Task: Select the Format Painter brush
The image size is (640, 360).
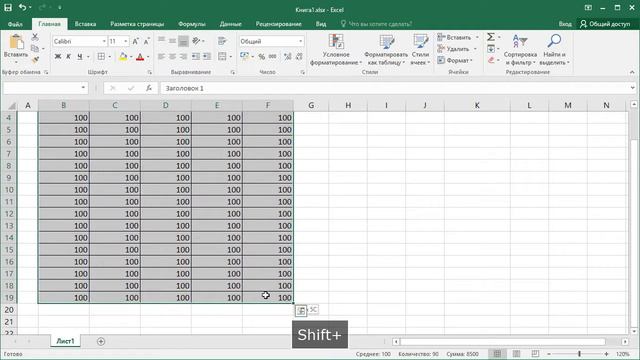Action: (35, 60)
